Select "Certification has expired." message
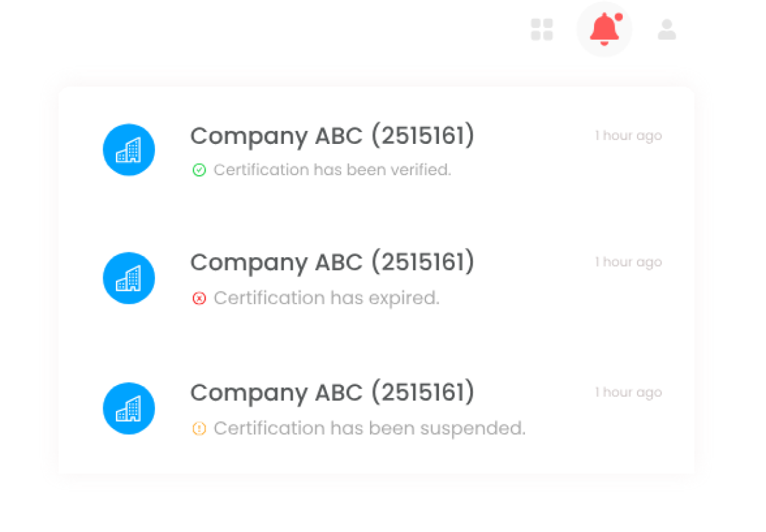This screenshot has width=766, height=532. pos(326,298)
